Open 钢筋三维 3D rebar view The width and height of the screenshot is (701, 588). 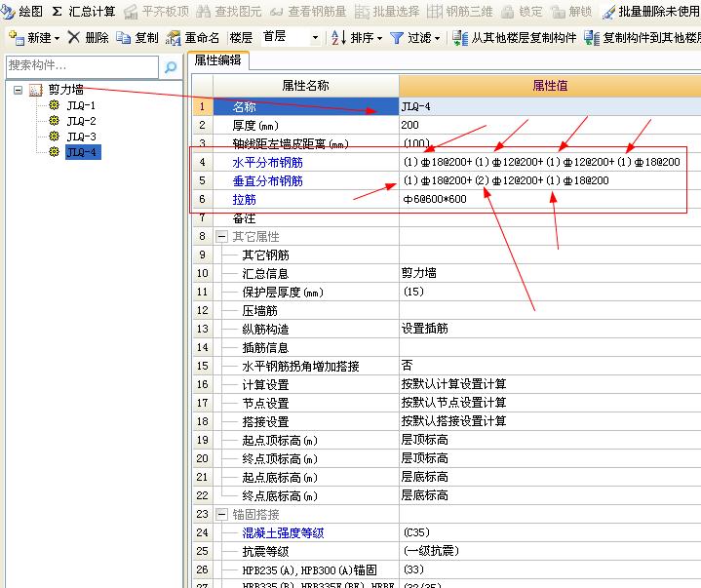[x=459, y=11]
